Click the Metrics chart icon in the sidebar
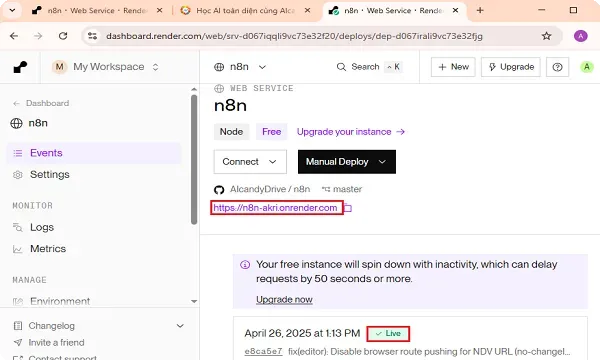Image resolution: width=600 pixels, height=360 pixels. 18,249
